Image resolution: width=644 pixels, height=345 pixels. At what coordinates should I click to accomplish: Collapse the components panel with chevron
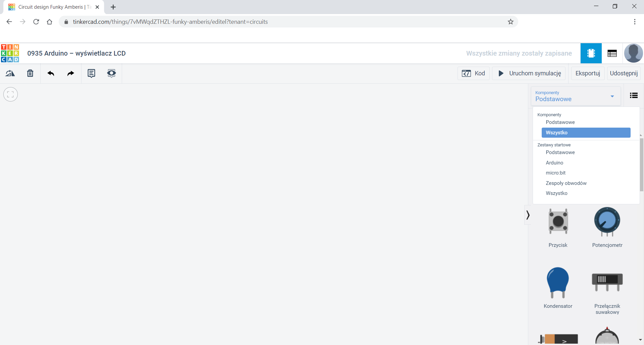(528, 215)
